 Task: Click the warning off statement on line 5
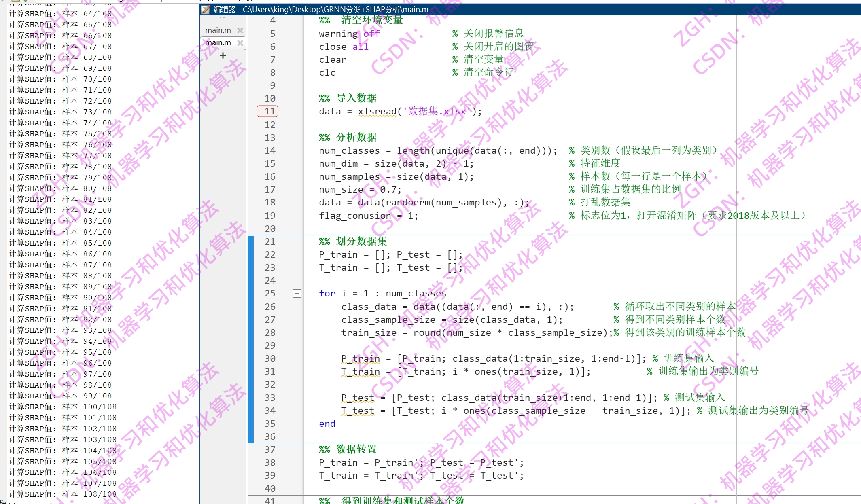click(x=349, y=34)
